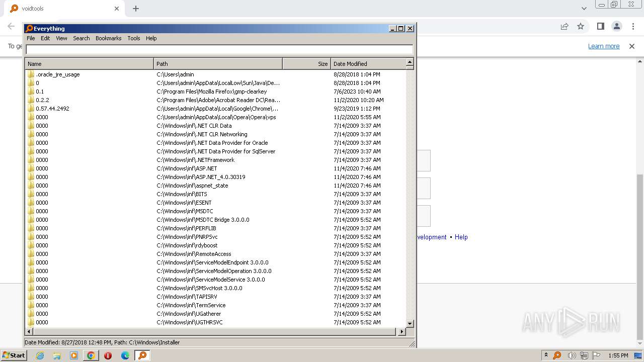The image size is (644, 362).
Task: Open Chrome profile avatar icon
Action: (616, 26)
